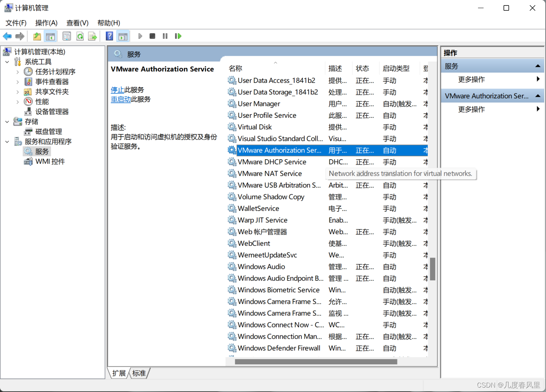This screenshot has height=392, width=546.
Task: Click the Forward arrow toolbar icon
Action: [20, 36]
